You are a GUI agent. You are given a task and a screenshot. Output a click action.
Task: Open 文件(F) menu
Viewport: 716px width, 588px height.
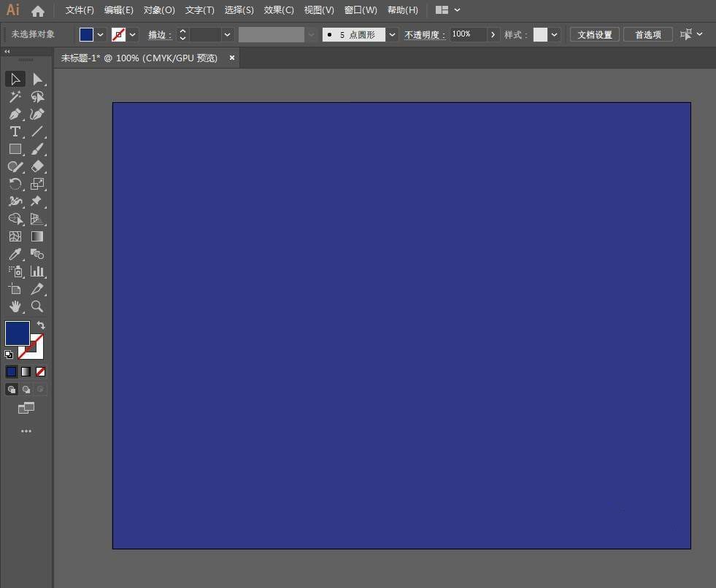(x=80, y=10)
